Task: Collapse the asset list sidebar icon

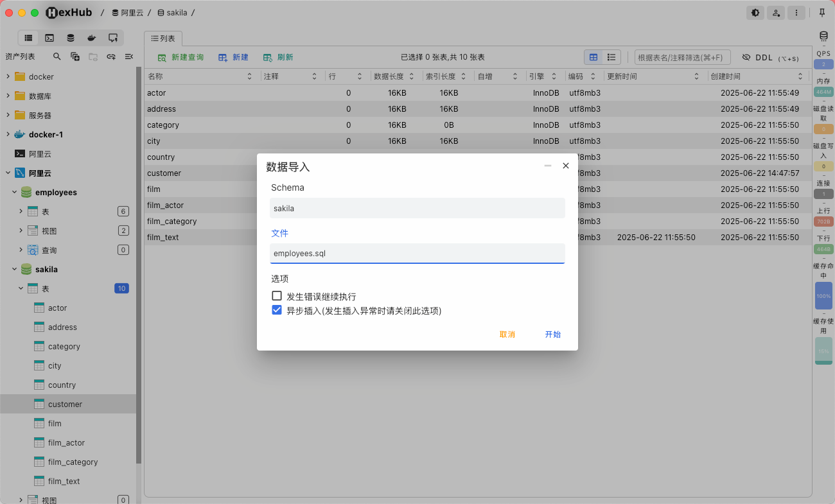Action: [129, 56]
